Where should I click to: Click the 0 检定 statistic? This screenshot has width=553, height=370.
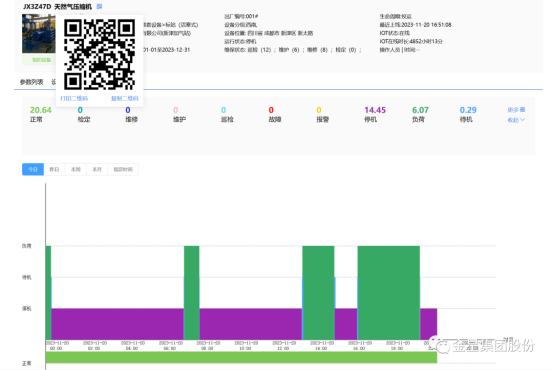pyautogui.click(x=84, y=115)
